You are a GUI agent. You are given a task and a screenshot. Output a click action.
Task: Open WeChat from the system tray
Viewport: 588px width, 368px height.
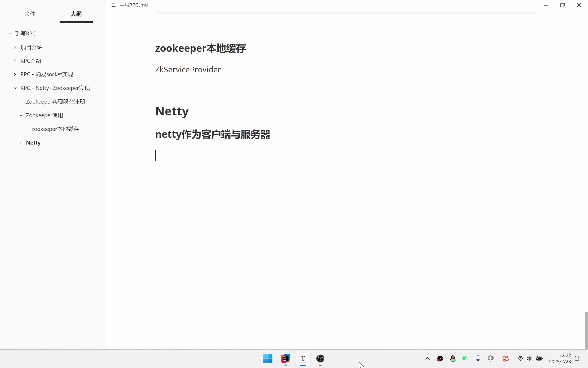pos(465,358)
